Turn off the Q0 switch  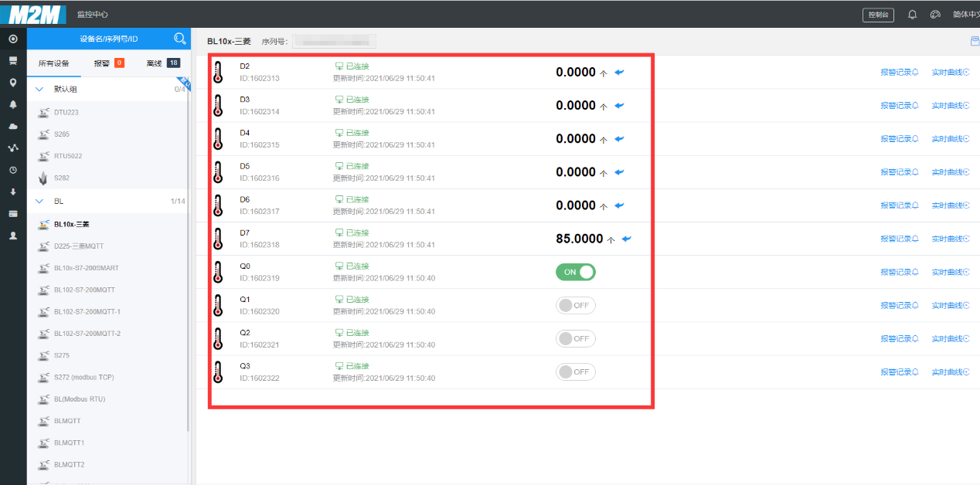coord(576,272)
